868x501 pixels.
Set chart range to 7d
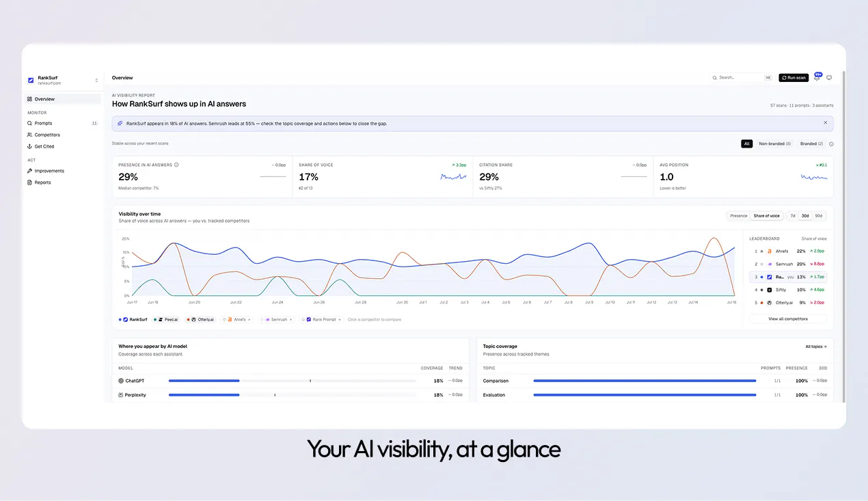(793, 216)
